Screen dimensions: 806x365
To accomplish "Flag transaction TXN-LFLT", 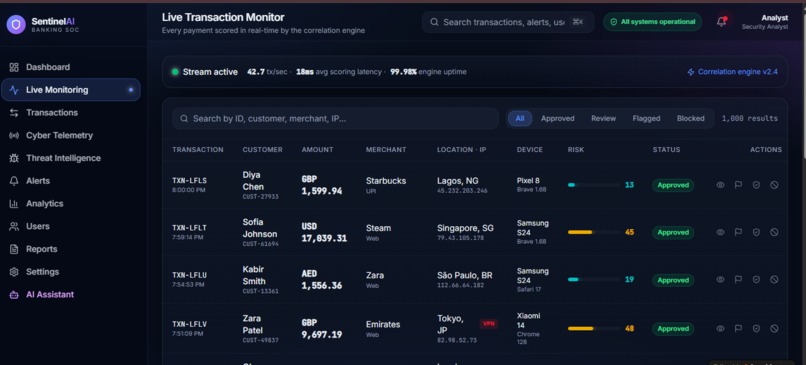I will click(738, 232).
